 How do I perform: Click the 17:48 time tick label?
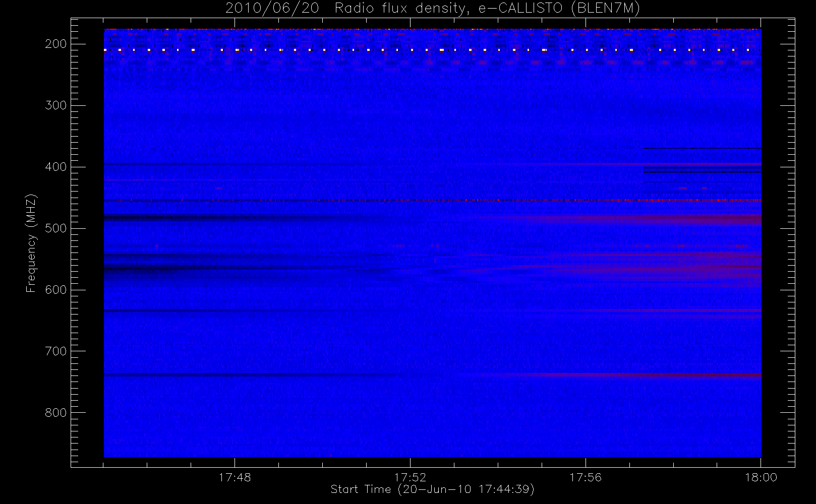[235, 477]
